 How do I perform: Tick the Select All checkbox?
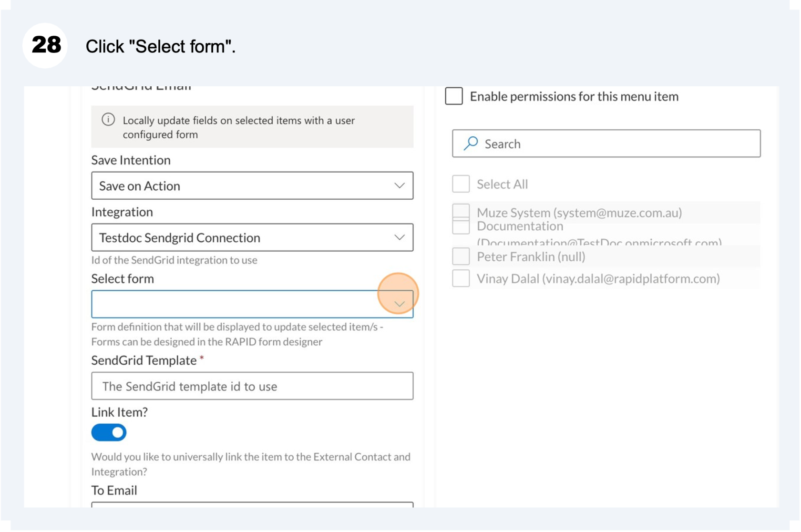pyautogui.click(x=461, y=184)
